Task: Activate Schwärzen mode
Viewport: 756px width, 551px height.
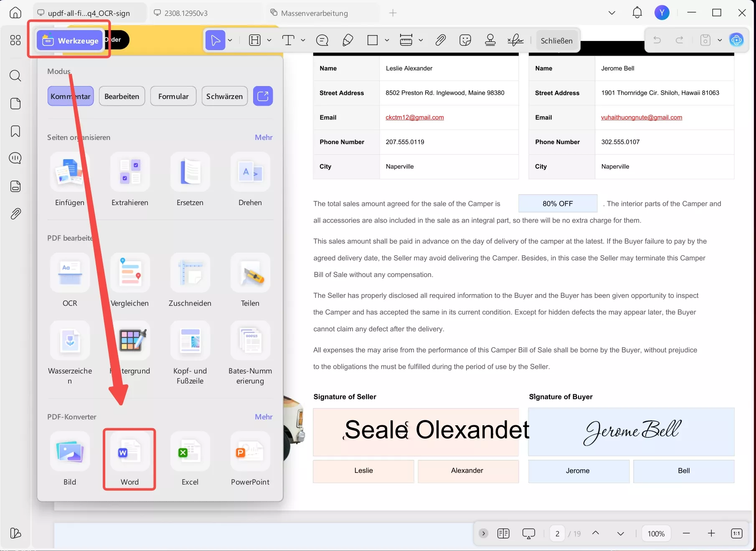Action: 224,96
